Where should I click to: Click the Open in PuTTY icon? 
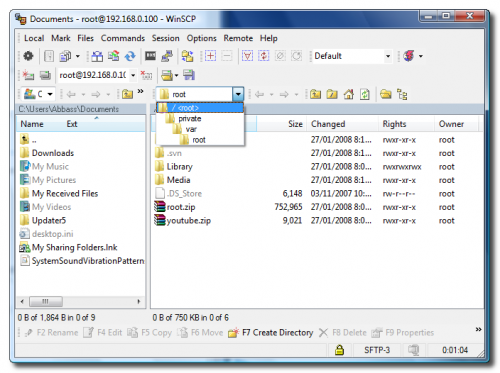tap(167, 56)
